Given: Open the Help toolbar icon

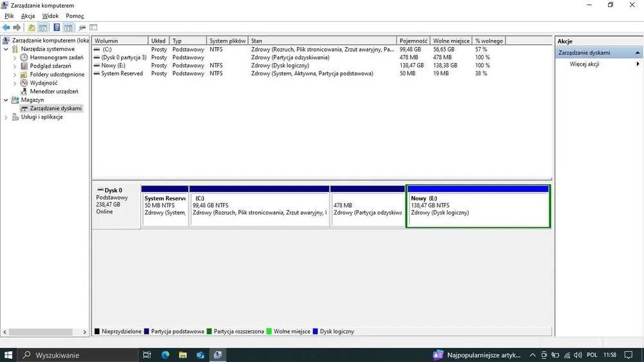Looking at the screenshot, I should 57,28.
